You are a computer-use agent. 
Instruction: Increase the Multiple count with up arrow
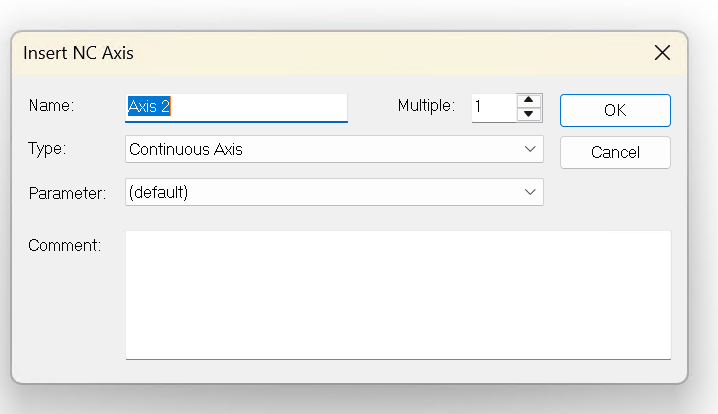529,99
